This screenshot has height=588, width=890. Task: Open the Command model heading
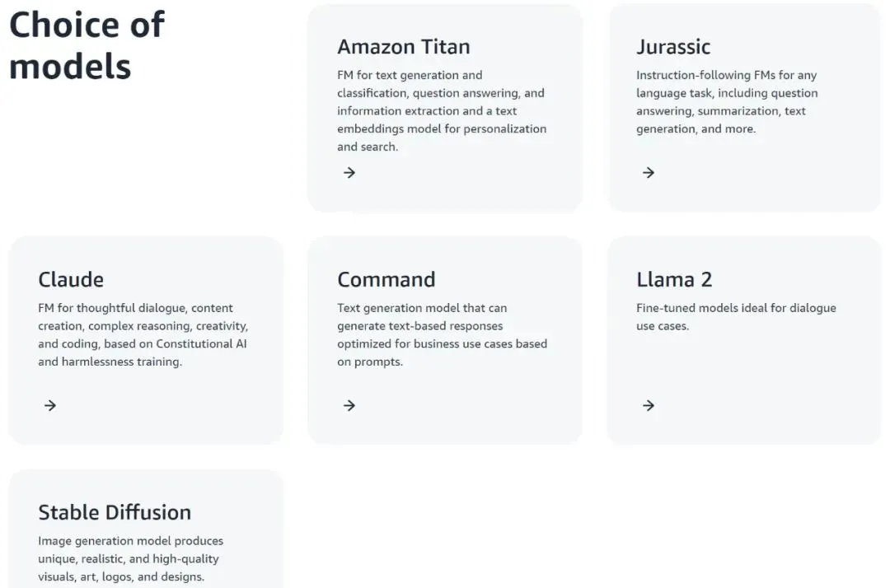386,280
